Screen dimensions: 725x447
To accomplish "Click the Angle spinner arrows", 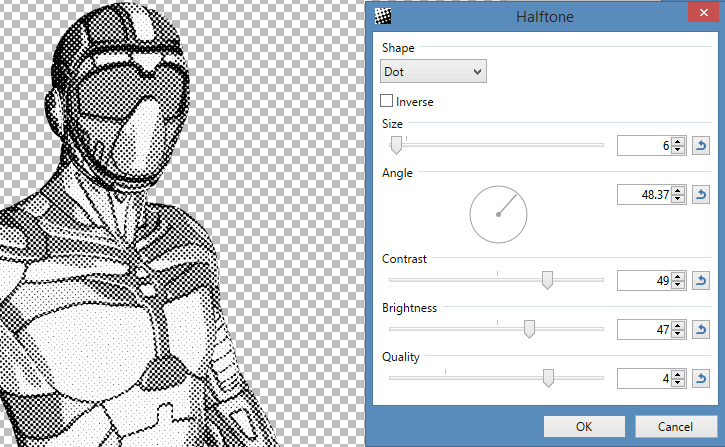I will tap(677, 194).
